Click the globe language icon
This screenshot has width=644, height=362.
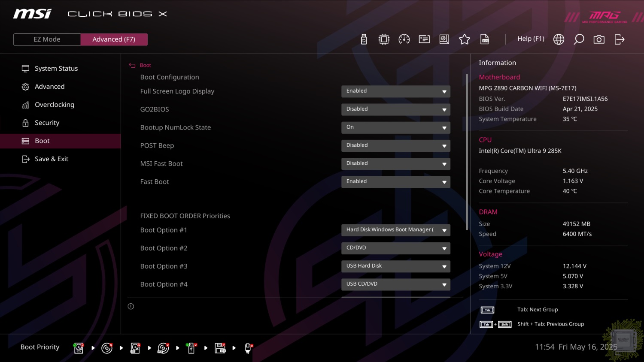click(x=559, y=39)
